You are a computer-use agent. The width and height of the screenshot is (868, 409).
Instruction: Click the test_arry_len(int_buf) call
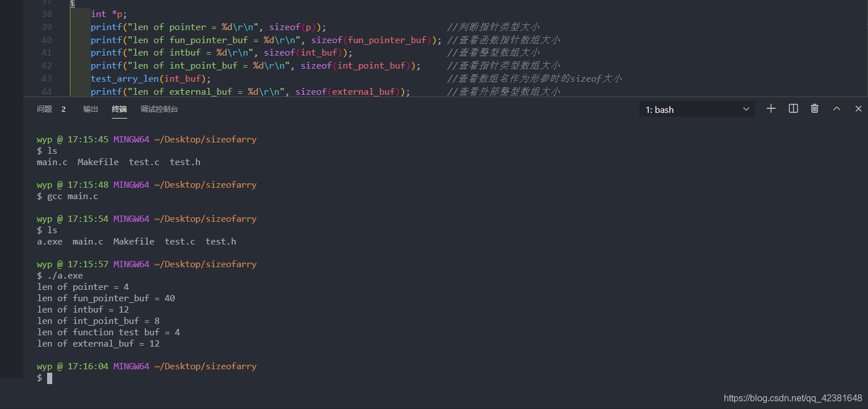click(151, 78)
